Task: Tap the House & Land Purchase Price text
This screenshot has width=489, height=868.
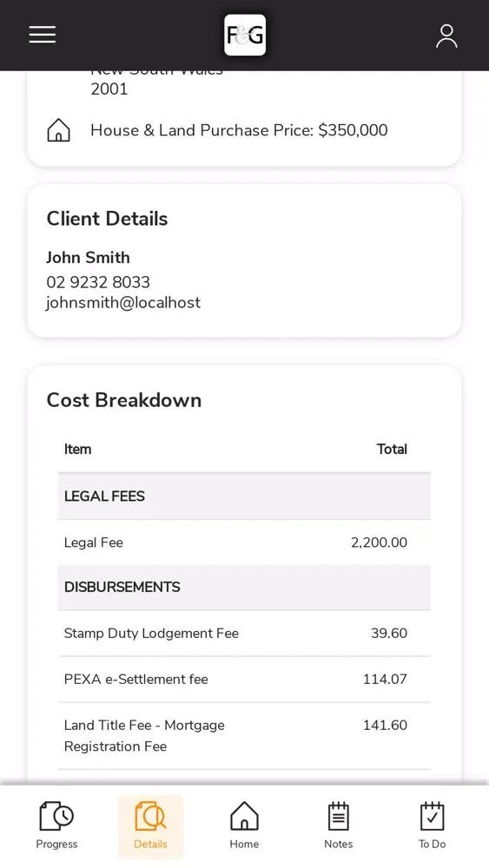Action: (239, 131)
